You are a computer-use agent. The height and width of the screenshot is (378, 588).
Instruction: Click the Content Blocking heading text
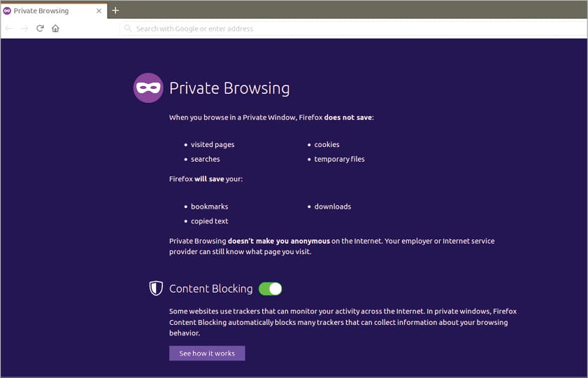tap(210, 288)
